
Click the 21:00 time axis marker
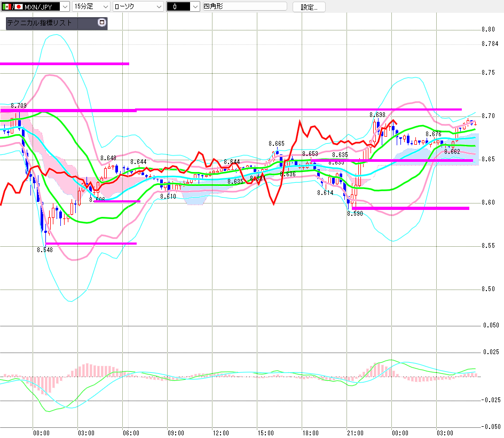(x=355, y=433)
